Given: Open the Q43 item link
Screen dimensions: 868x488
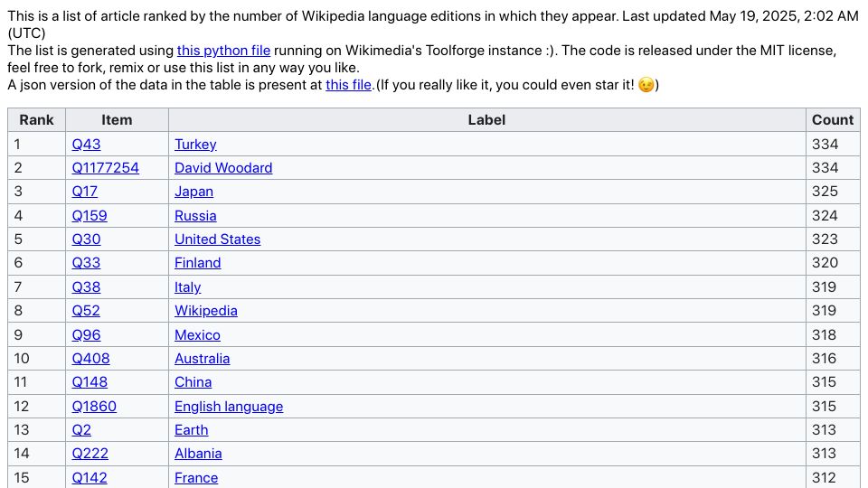Looking at the screenshot, I should tap(87, 145).
